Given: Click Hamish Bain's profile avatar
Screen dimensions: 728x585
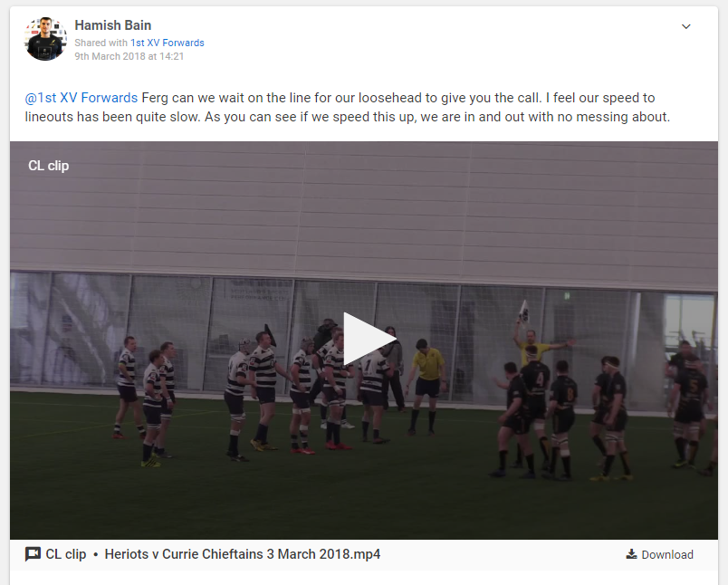Looking at the screenshot, I should 45,39.
